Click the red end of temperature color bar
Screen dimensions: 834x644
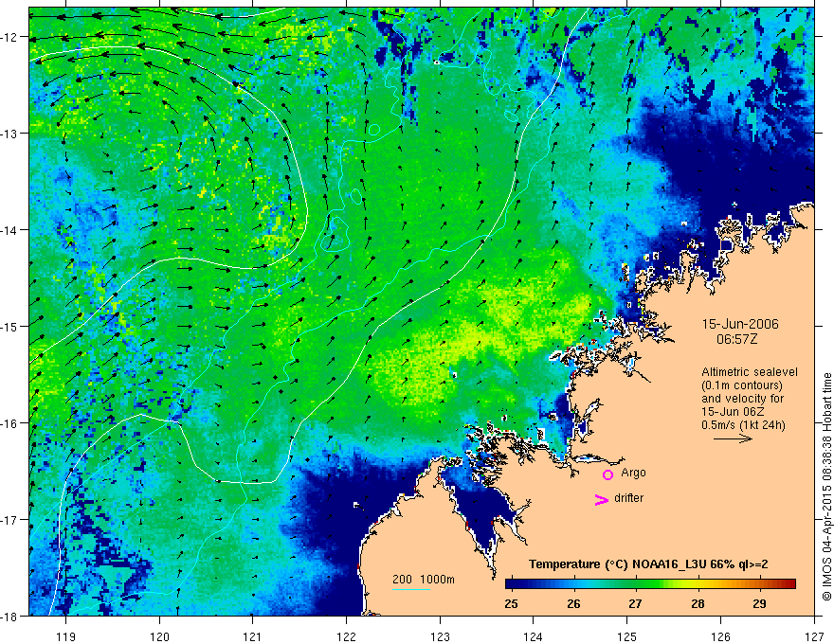790,584
